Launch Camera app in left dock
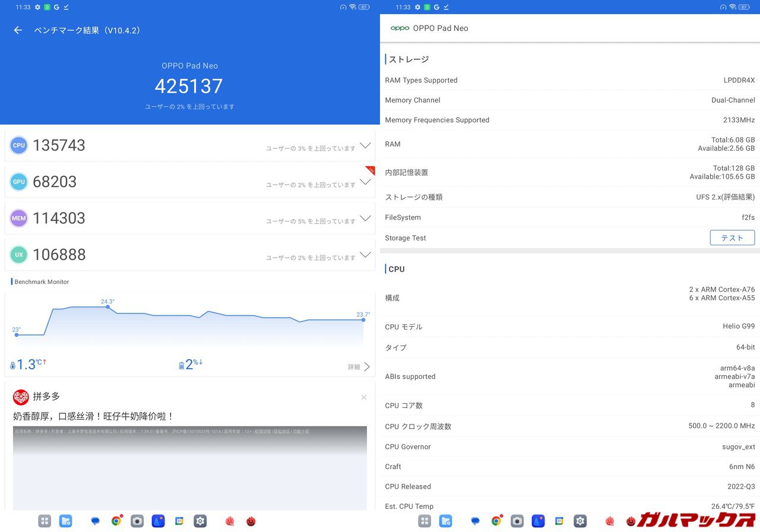 137,521
